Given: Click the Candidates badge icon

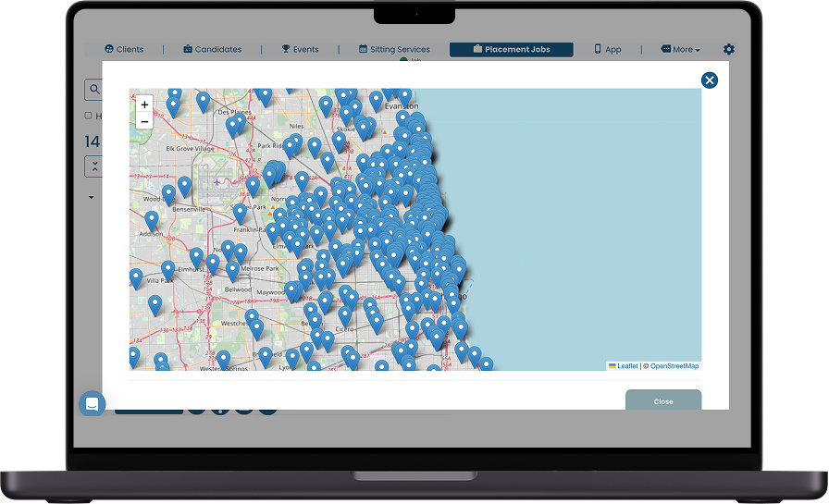Looking at the screenshot, I should tap(188, 49).
